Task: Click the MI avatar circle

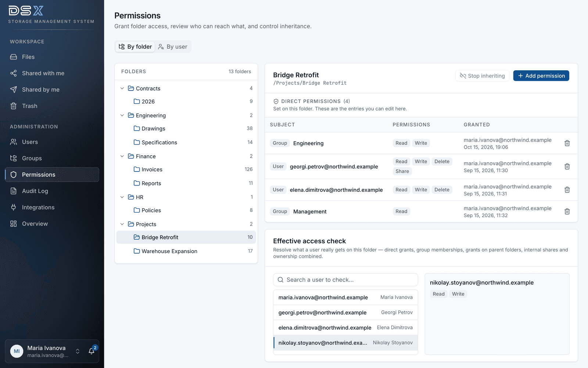Action: 17,351
